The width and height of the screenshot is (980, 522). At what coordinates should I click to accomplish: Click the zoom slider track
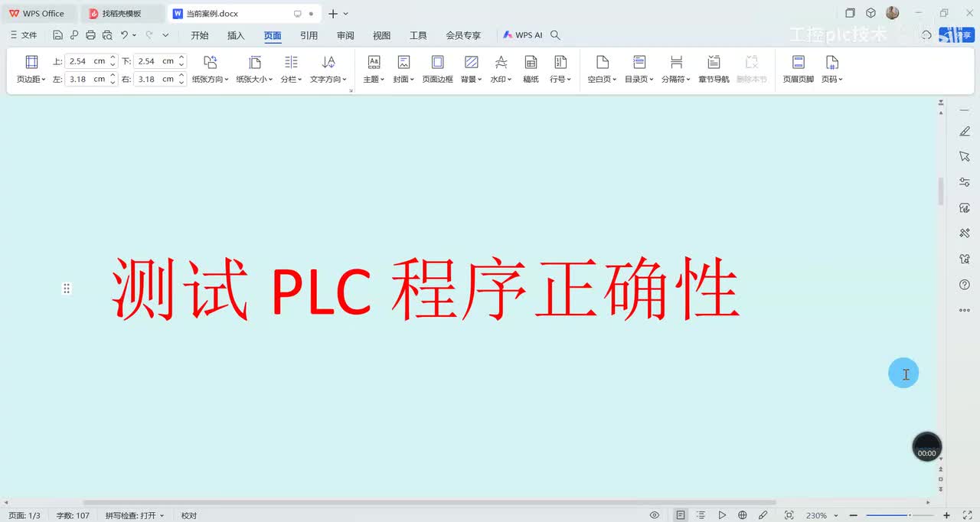pos(900,515)
